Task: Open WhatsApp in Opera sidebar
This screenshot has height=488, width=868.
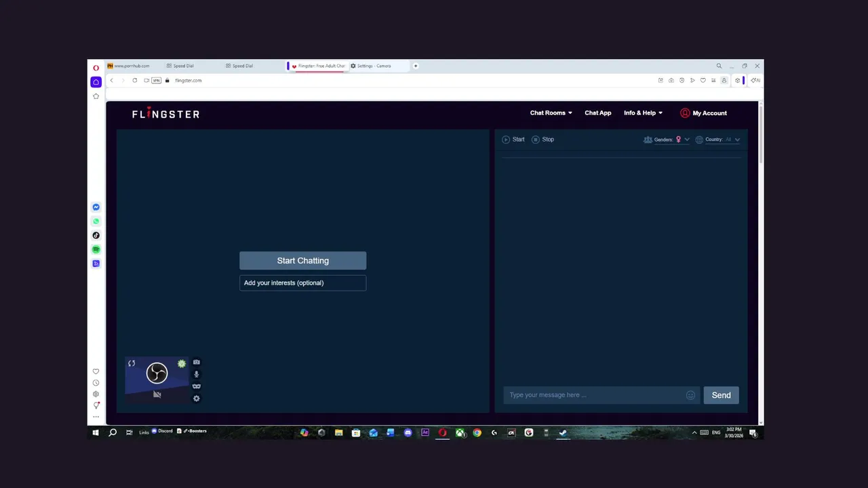Action: coord(96,221)
